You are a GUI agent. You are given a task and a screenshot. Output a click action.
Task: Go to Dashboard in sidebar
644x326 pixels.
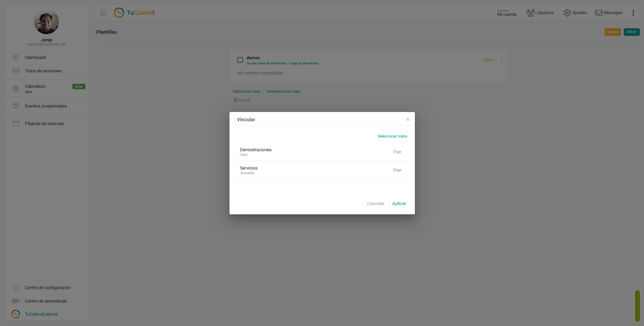(35, 58)
